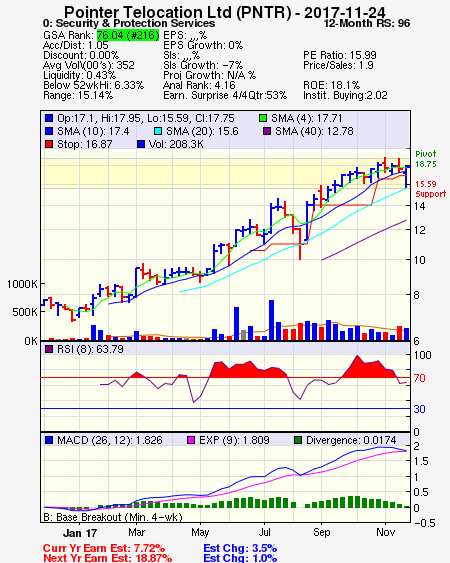The image size is (450, 563).
Task: Click the Earn. Surprise 4/4Qtr:53% text
Action: coord(225,96)
